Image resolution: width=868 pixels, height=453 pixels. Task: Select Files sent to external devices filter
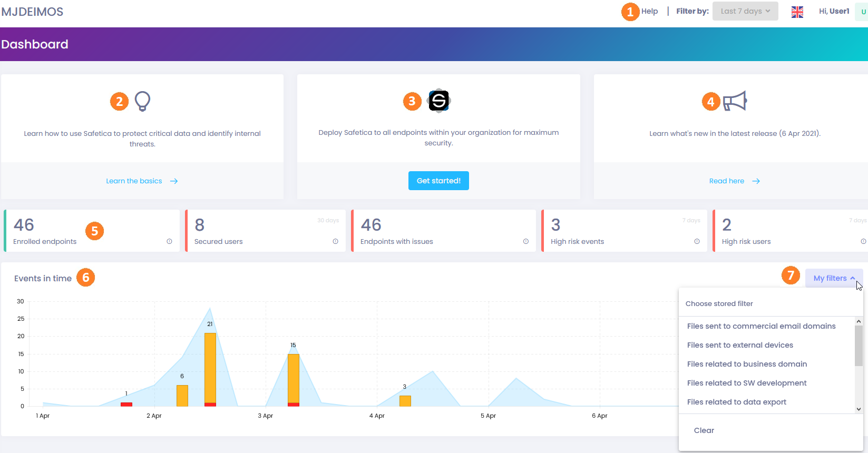pos(740,345)
